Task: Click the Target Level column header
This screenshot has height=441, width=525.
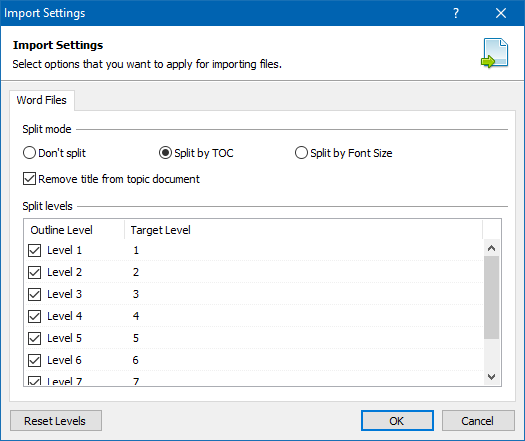Action: click(303, 230)
